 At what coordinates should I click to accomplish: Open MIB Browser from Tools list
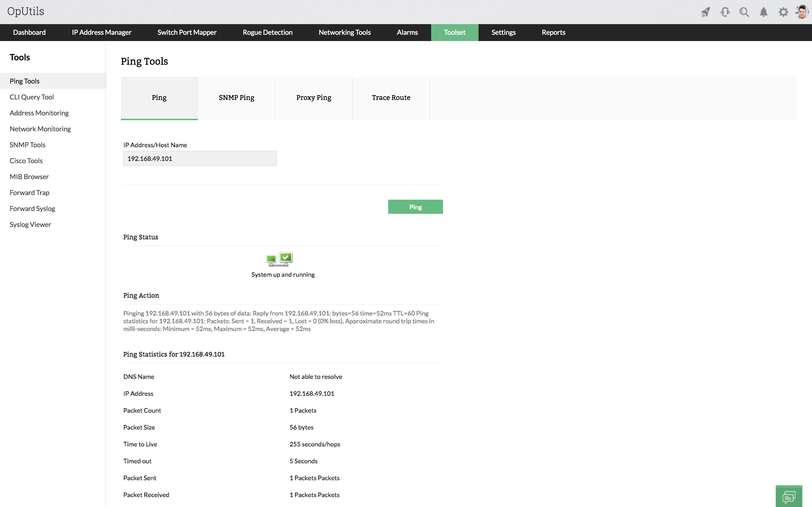pos(29,177)
